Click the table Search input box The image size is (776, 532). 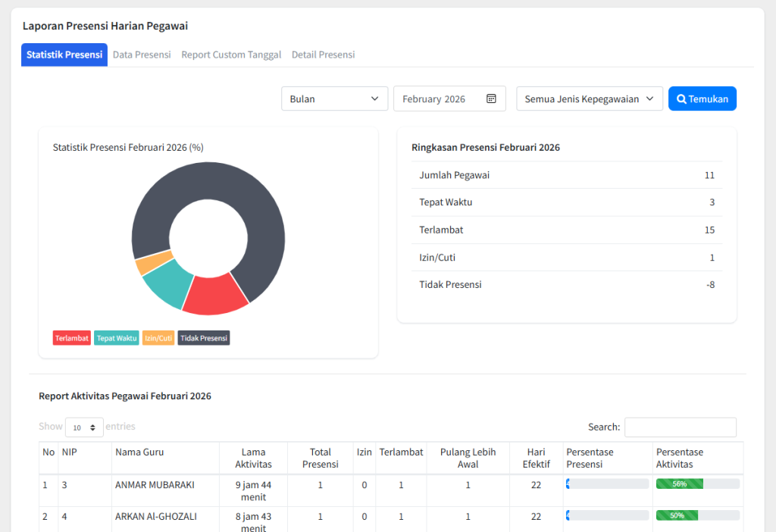point(680,427)
